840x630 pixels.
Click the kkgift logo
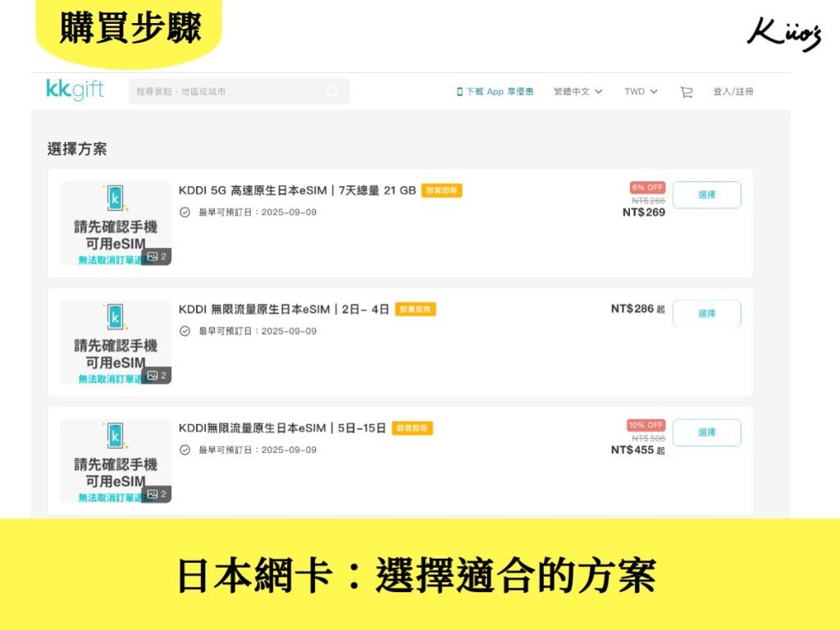pos(75,91)
